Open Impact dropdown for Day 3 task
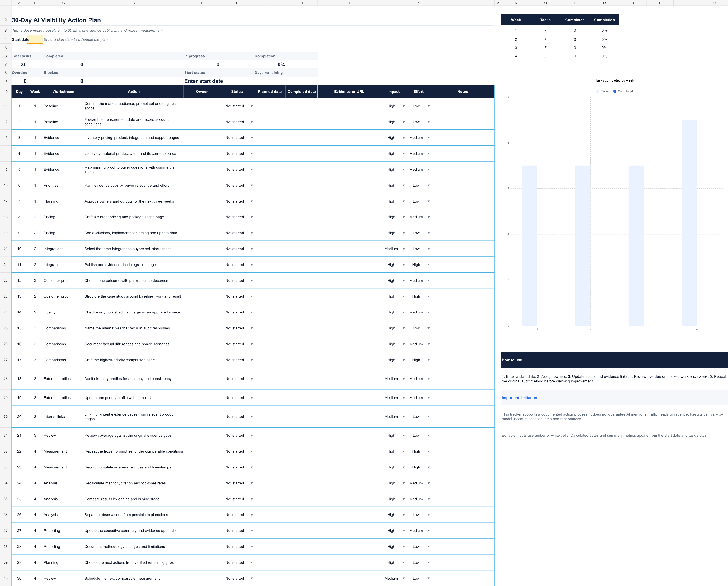Screen dimensions: 728x586 coord(403,138)
